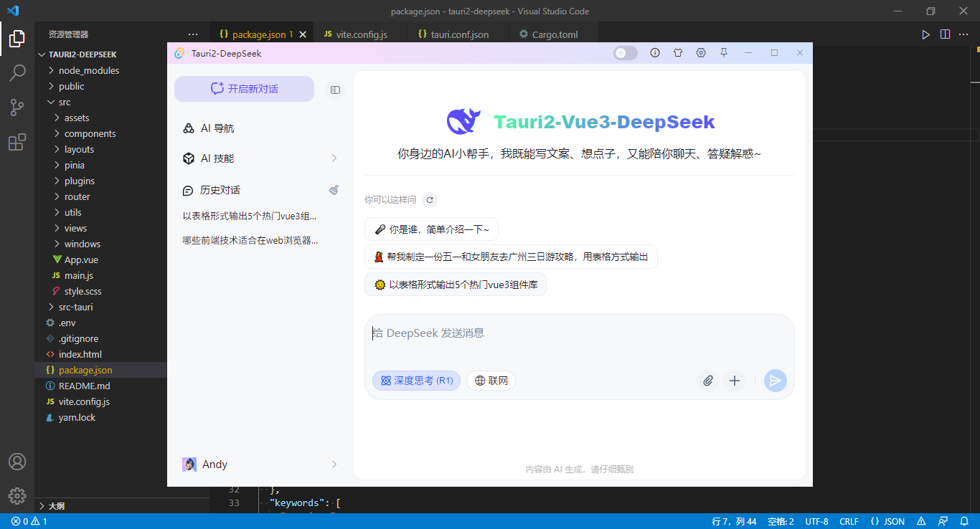This screenshot has height=529, width=980.
Task: Click the CRLF line ending entry
Action: (x=849, y=521)
